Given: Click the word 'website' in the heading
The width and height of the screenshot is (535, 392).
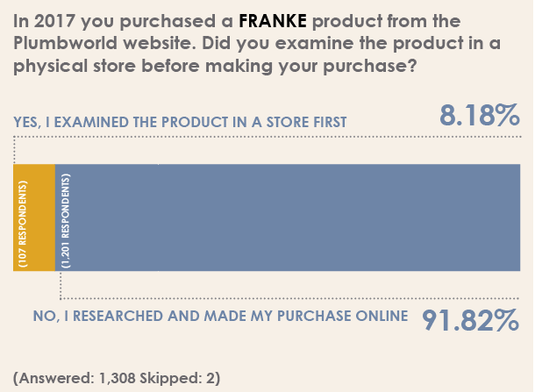Looking at the screenshot, I should click(x=160, y=43).
